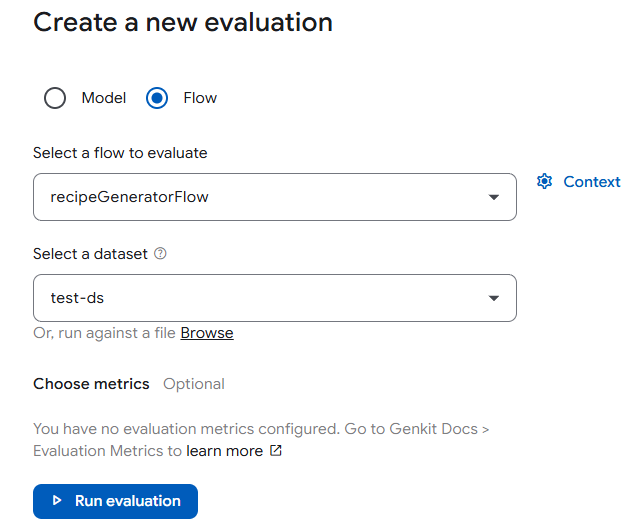Click the Context gear icon
The height and width of the screenshot is (532, 641).
(544, 182)
